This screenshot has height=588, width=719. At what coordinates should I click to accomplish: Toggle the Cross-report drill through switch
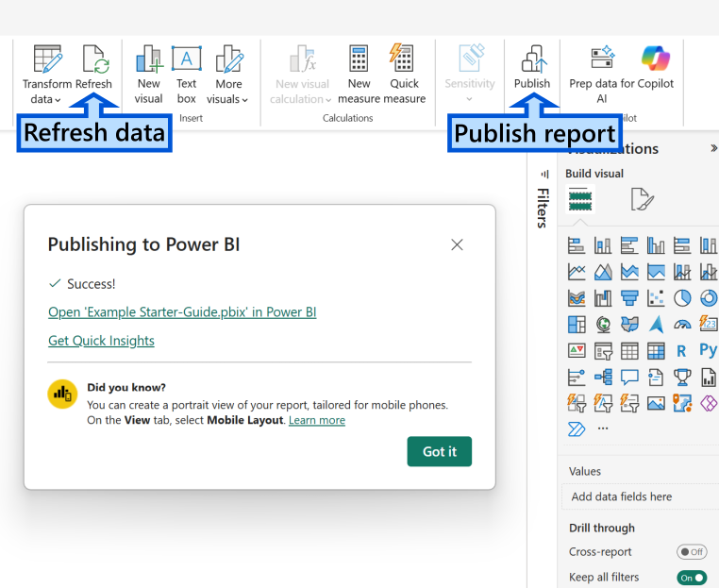tap(692, 552)
